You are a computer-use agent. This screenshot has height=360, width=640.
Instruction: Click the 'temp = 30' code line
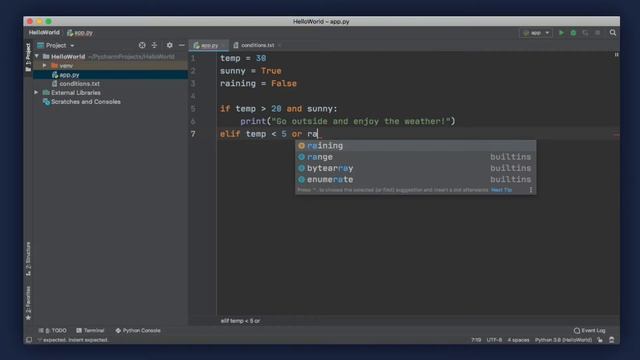[x=243, y=58]
